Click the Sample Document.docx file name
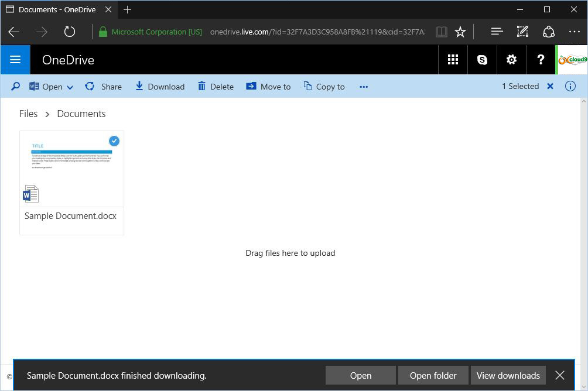 coord(70,216)
